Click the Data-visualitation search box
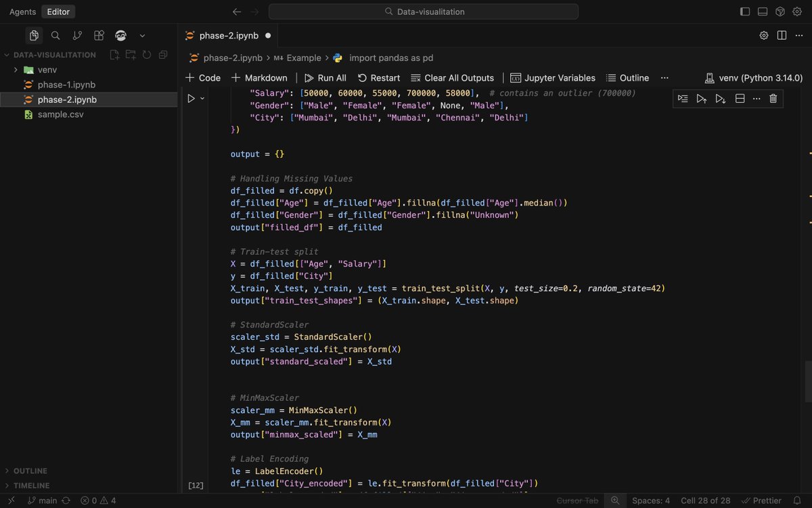 click(x=424, y=12)
